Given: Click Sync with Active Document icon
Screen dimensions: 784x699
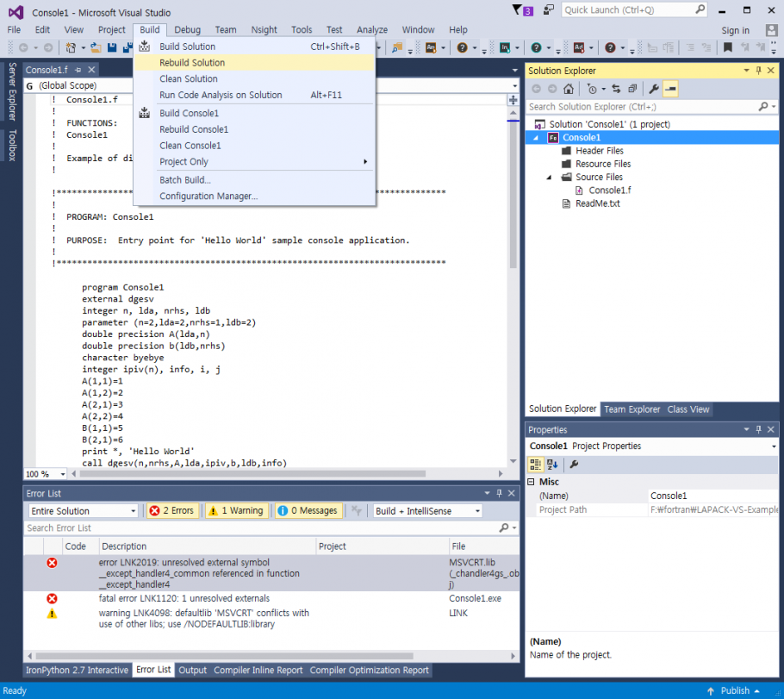Looking at the screenshot, I should [616, 89].
